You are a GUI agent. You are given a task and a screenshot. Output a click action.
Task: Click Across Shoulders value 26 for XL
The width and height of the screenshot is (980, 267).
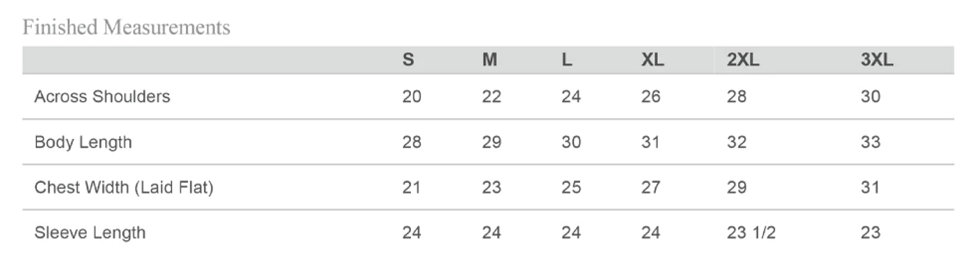click(x=651, y=96)
